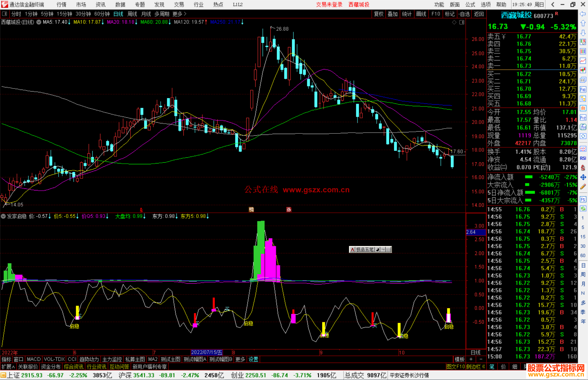Click the back chevron in the title bar
The width and height of the screenshot is (588, 380).
tap(553, 5)
